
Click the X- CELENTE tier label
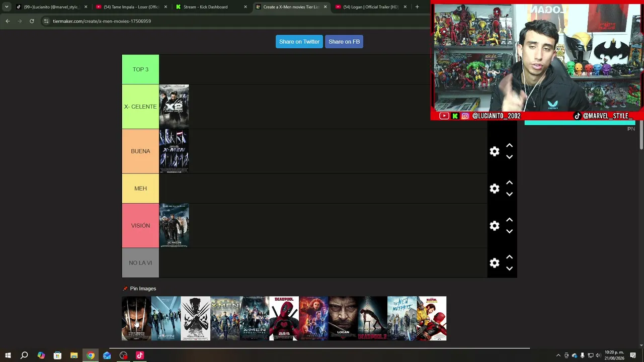[140, 107]
